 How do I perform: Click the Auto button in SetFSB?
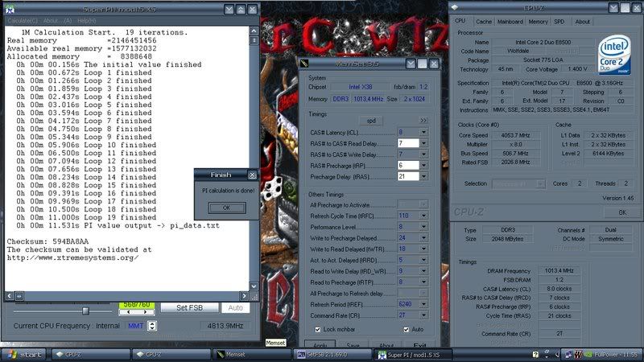coord(235,307)
